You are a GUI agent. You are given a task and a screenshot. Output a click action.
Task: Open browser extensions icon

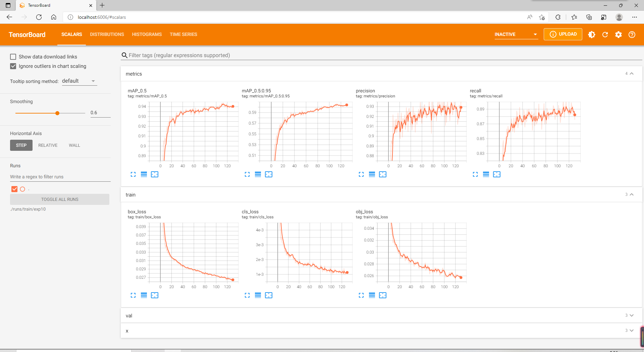pos(558,17)
